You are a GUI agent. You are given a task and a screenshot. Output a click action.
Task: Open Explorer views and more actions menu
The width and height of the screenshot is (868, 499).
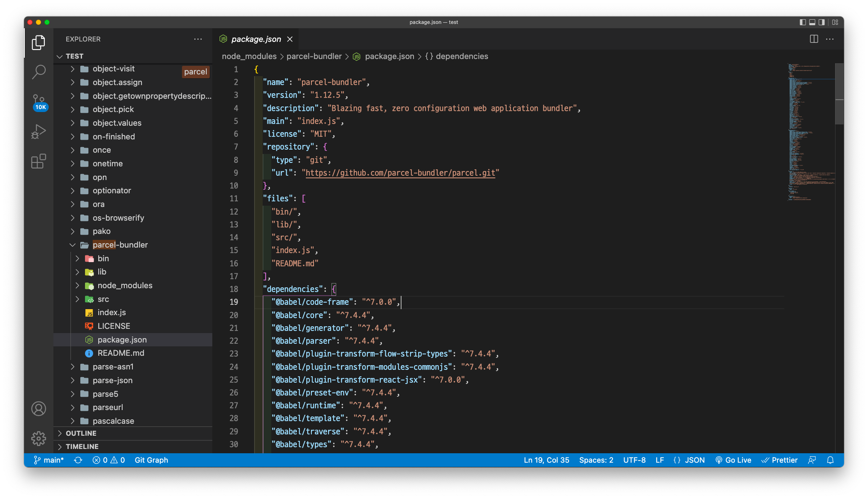tap(198, 39)
